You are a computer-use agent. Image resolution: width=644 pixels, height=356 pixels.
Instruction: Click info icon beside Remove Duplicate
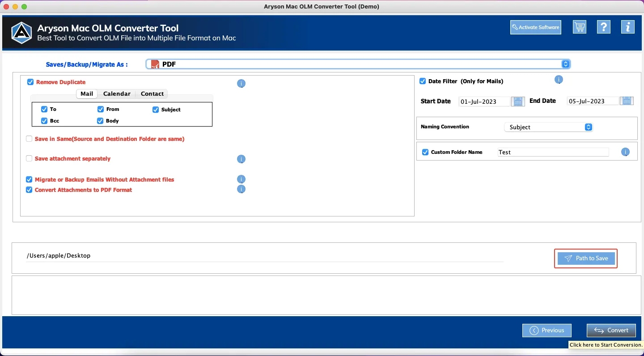pyautogui.click(x=241, y=84)
